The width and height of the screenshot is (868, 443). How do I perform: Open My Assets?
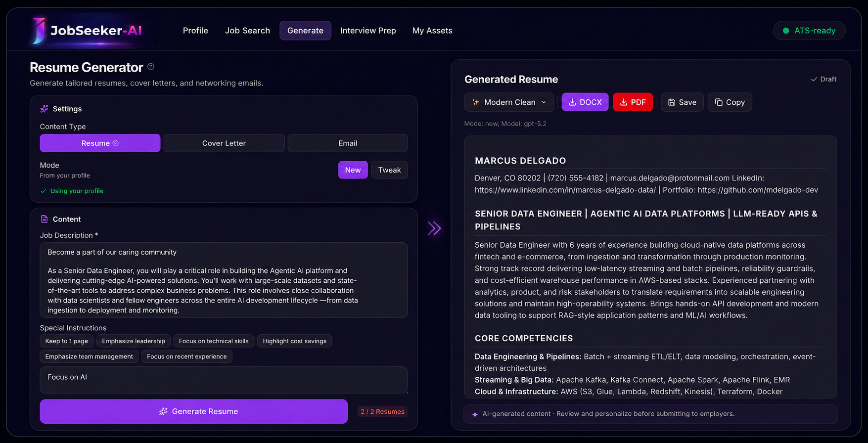pyautogui.click(x=432, y=31)
